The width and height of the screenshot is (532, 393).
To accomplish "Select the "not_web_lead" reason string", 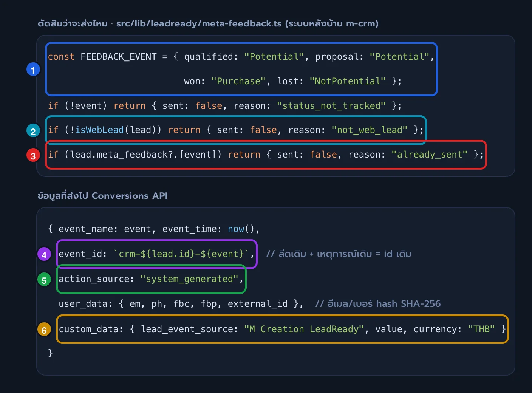I will pyautogui.click(x=370, y=130).
